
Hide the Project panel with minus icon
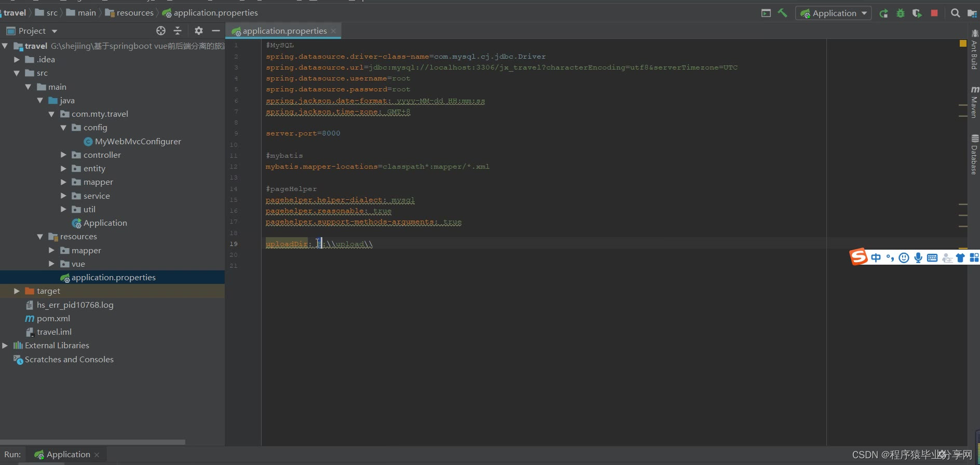pos(216,31)
